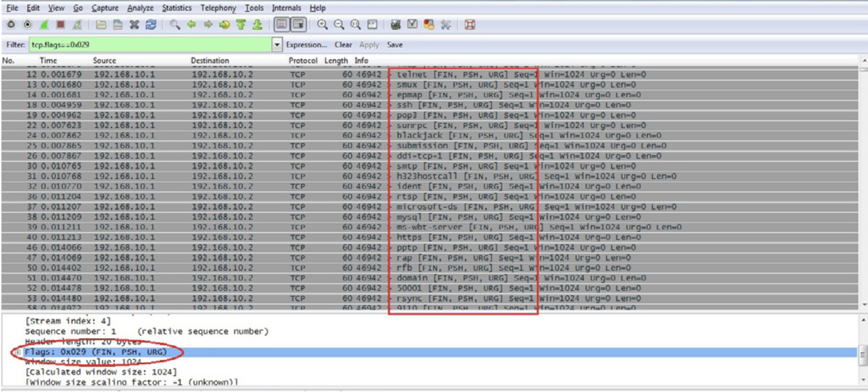Open the Statistics menu

177,8
